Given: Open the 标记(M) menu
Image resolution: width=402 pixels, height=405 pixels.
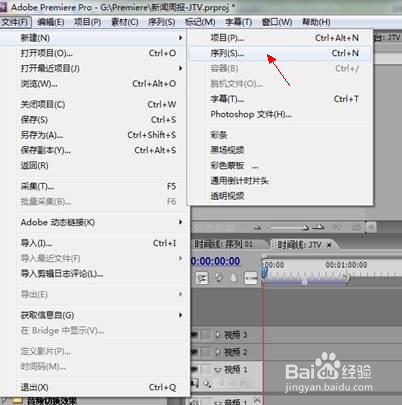Looking at the screenshot, I should pos(200,22).
